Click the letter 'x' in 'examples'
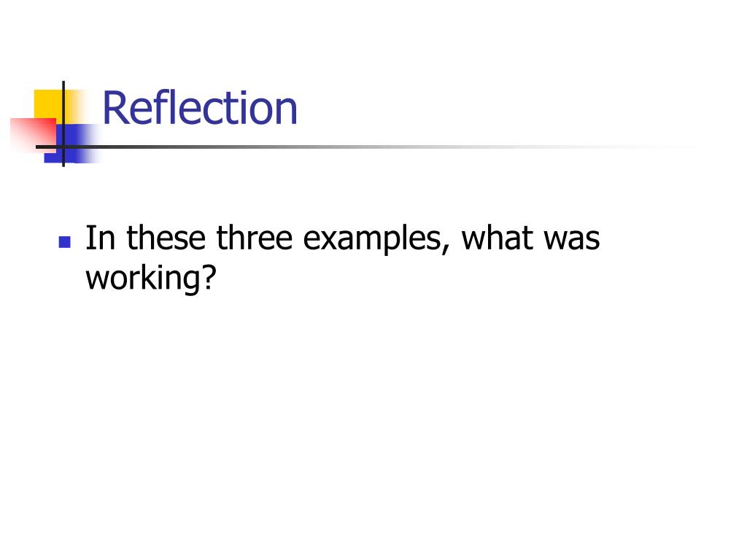747x560 pixels. (328, 241)
